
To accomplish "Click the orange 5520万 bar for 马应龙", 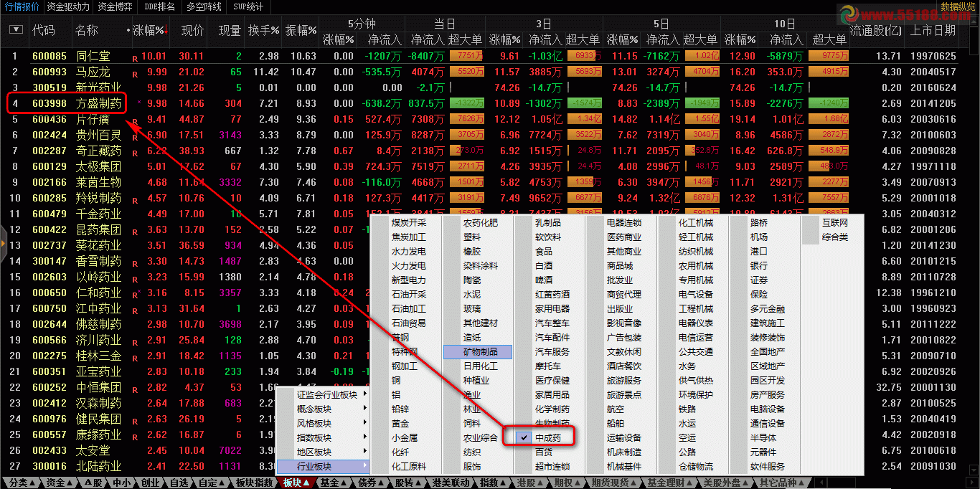I will coord(466,72).
